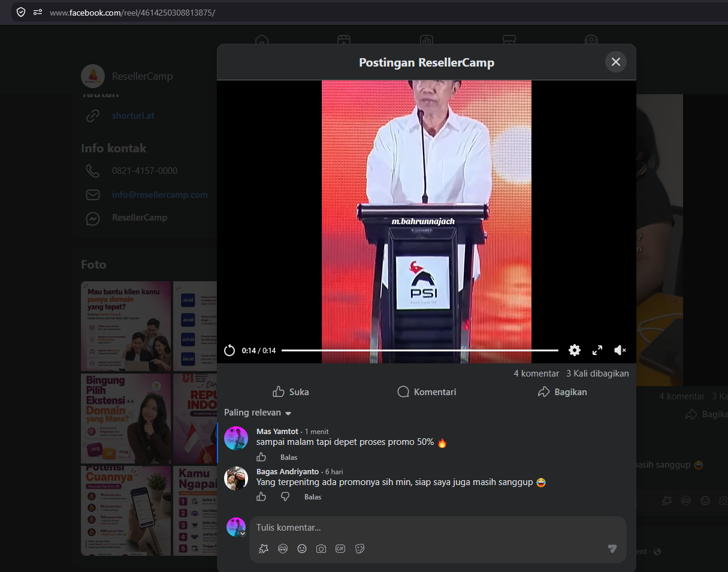Reply to Bagas Andriyanto with Balas
The width and height of the screenshot is (728, 572).
(313, 497)
